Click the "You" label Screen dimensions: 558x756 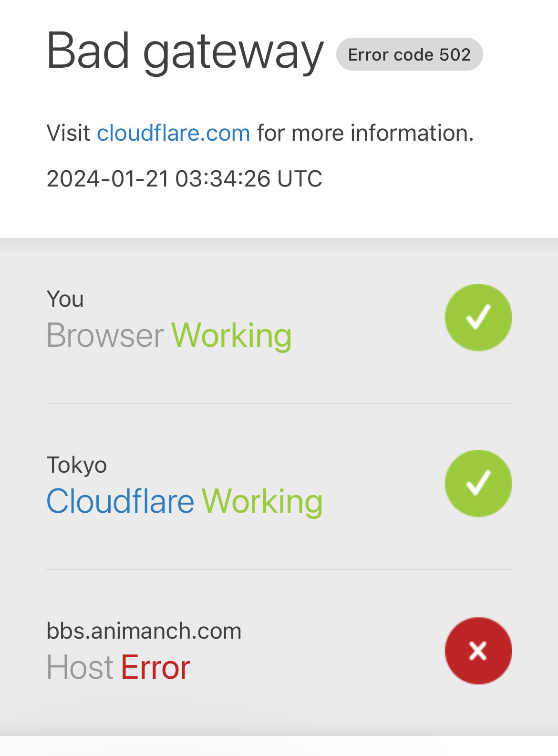65,300
